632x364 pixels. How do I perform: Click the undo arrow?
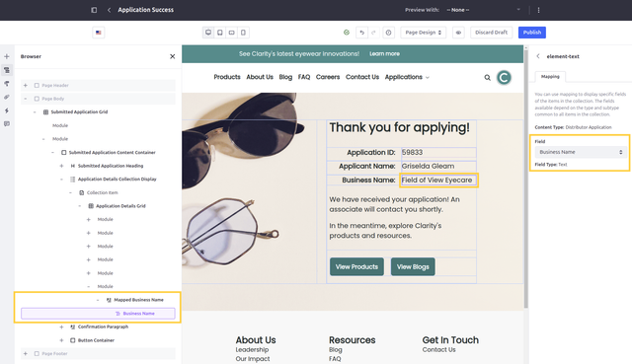click(362, 33)
